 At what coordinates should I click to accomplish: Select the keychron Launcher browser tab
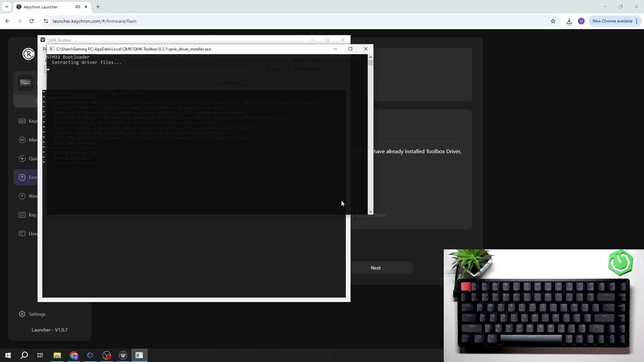click(52, 7)
